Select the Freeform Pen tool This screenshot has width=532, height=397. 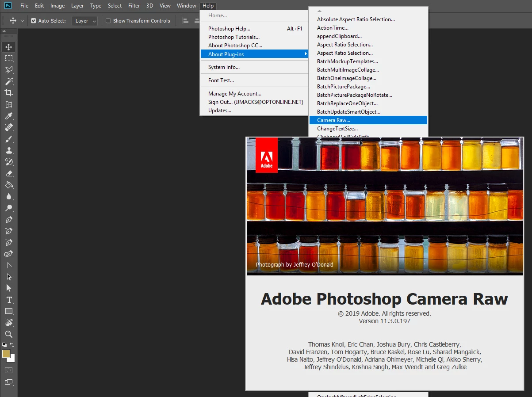pyautogui.click(x=9, y=254)
